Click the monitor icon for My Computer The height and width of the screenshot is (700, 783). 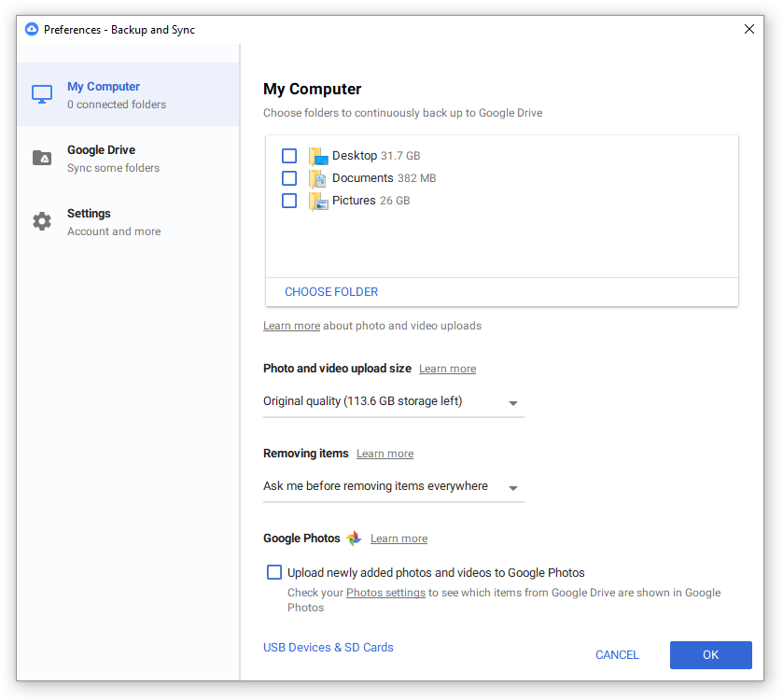tap(42, 94)
